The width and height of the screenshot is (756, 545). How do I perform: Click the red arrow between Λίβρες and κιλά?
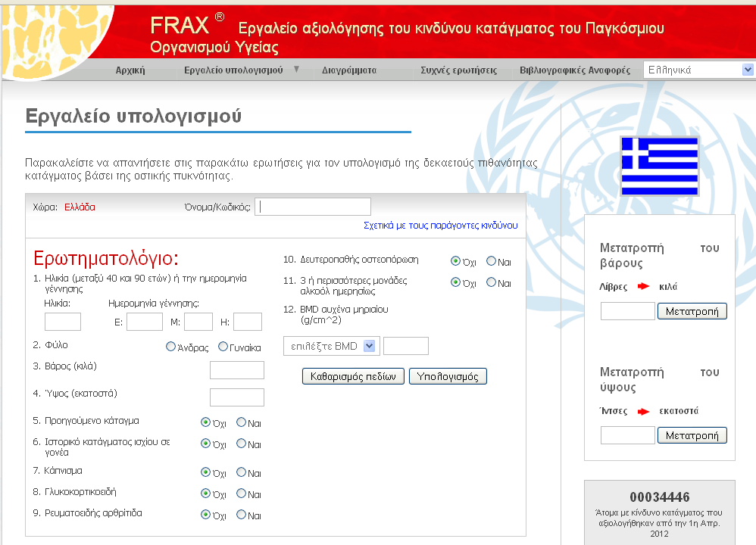coord(643,286)
